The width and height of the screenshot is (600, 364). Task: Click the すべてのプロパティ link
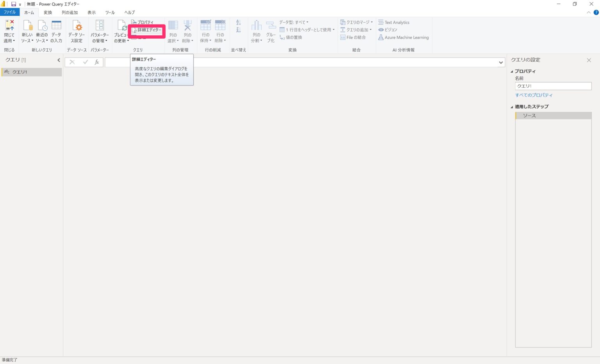click(x=534, y=95)
